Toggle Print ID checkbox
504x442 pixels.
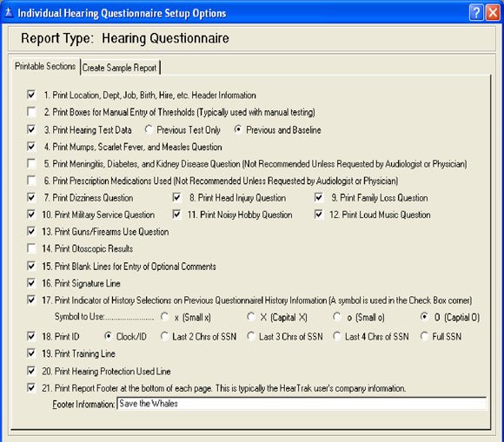point(31,336)
